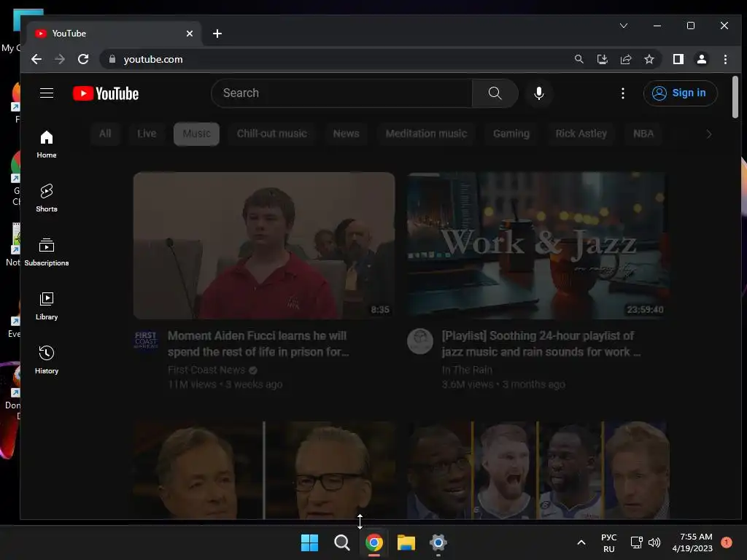
Task: Go back in browser history
Action: [36, 59]
